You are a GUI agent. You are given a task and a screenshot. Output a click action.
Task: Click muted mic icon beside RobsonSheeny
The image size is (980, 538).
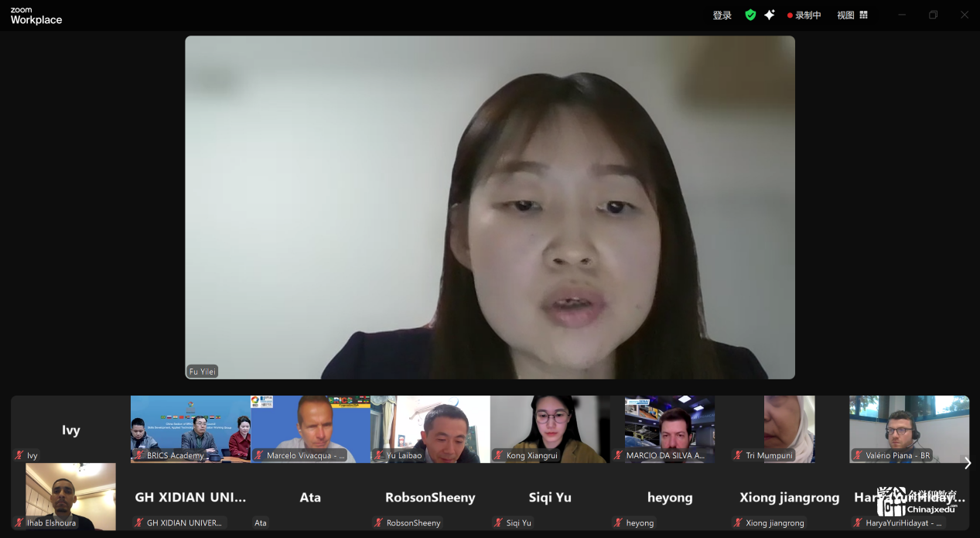pyautogui.click(x=379, y=523)
